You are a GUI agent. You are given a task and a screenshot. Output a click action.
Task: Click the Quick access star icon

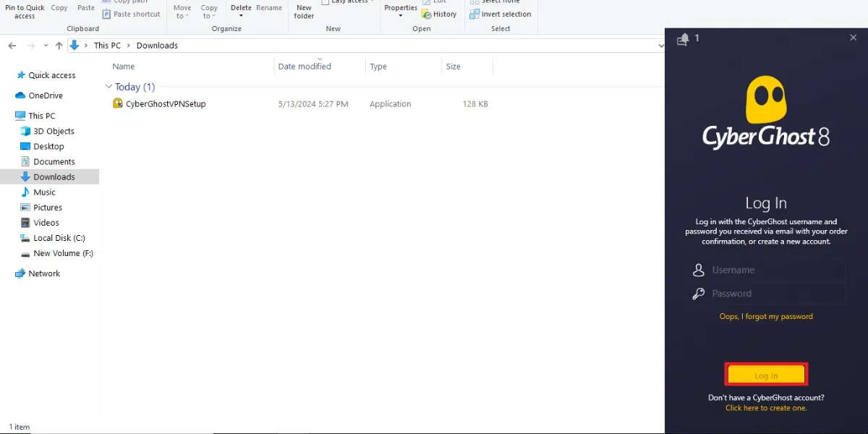pyautogui.click(x=20, y=75)
